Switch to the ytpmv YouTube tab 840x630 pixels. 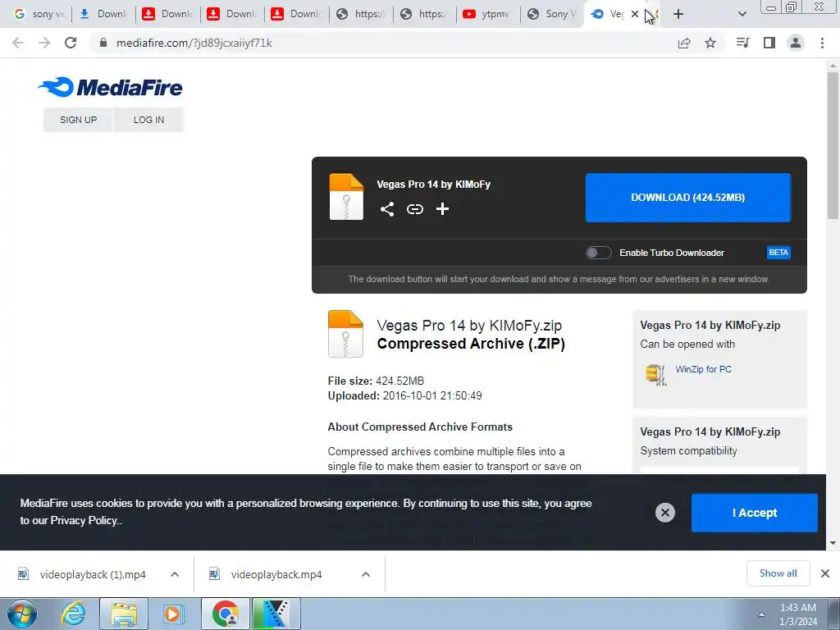click(x=486, y=14)
